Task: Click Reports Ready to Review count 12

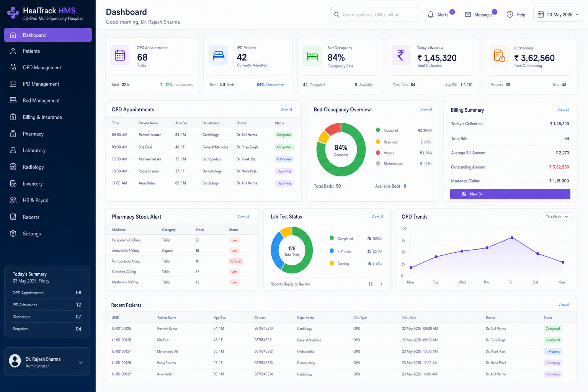Action: point(371,284)
